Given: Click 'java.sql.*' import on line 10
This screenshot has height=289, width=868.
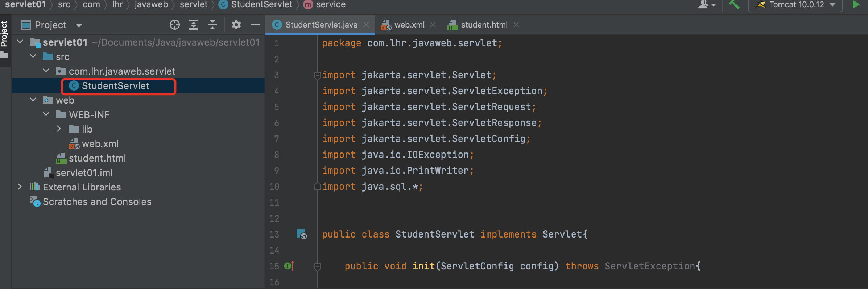Looking at the screenshot, I should 390,187.
